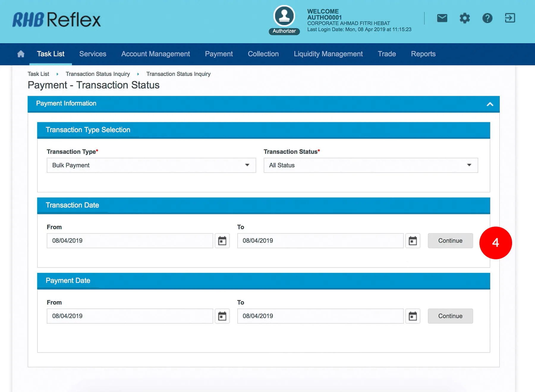Image resolution: width=535 pixels, height=392 pixels.
Task: Click the help question mark icon
Action: pyautogui.click(x=487, y=18)
